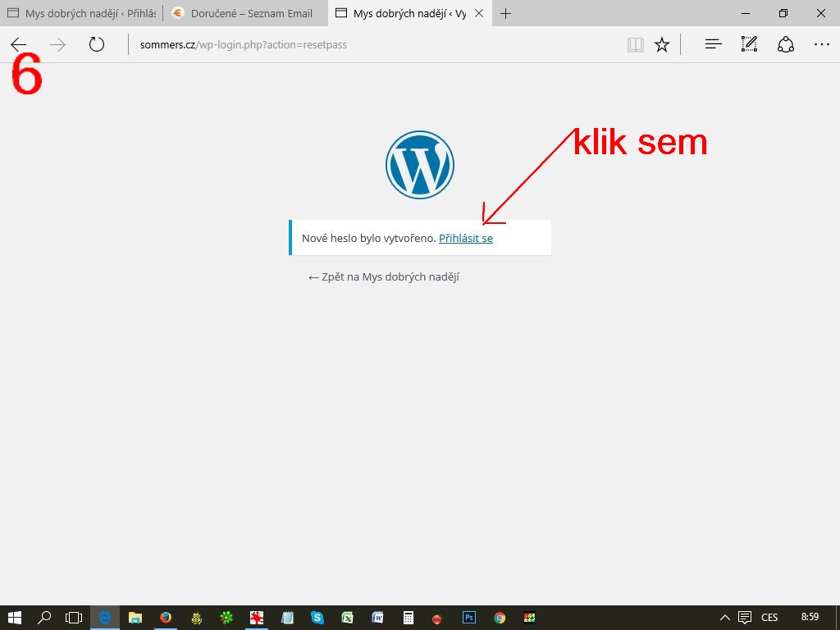Open Task View on taskbar
Screen dimensions: 840x630
click(x=74, y=618)
